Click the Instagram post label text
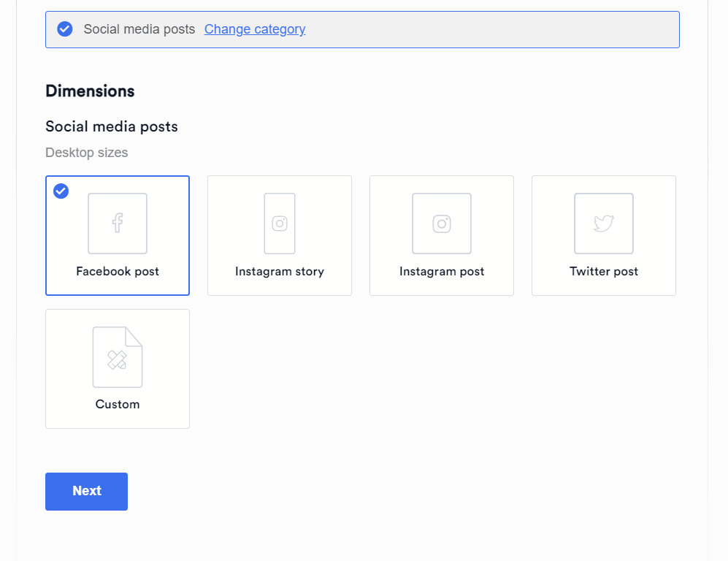Screen dimensions: 728x561 [442, 272]
